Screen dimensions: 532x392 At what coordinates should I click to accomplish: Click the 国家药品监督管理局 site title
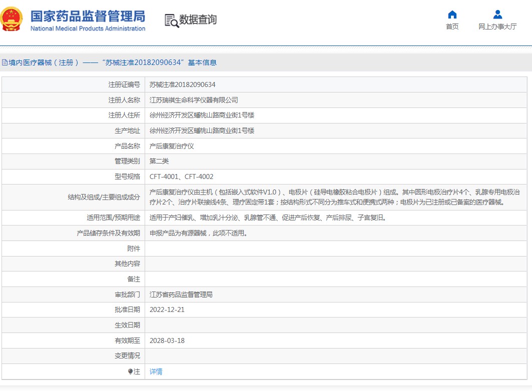pyautogui.click(x=88, y=15)
